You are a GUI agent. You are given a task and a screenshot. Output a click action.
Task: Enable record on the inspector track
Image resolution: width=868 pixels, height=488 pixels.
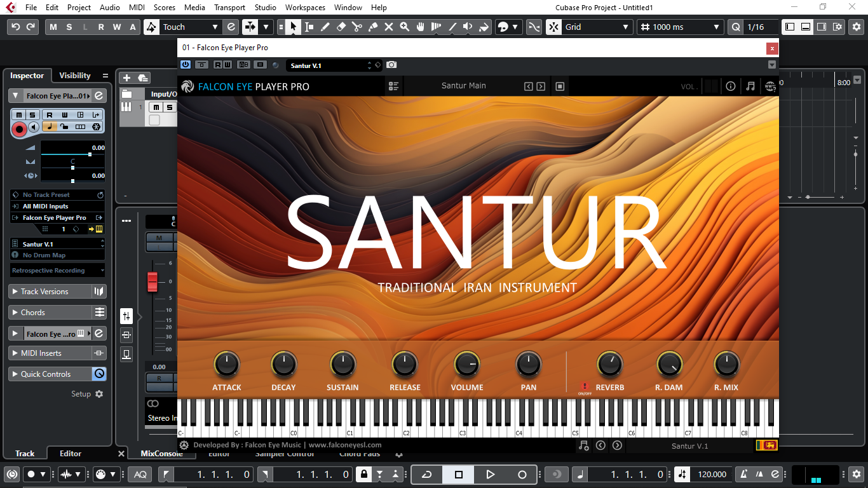[19, 129]
